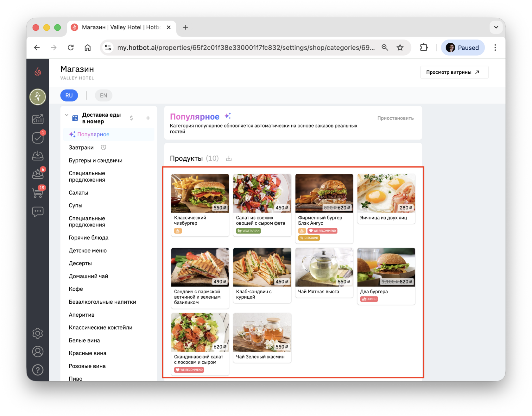This screenshot has height=416, width=532.
Task: Open Скандинавский салат с лососем card
Action: (200, 344)
